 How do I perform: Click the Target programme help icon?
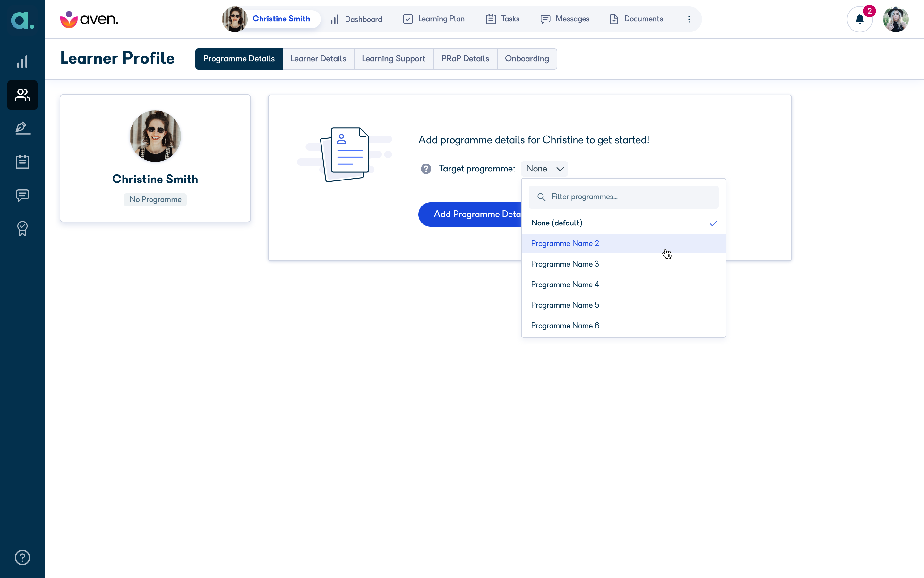(426, 169)
